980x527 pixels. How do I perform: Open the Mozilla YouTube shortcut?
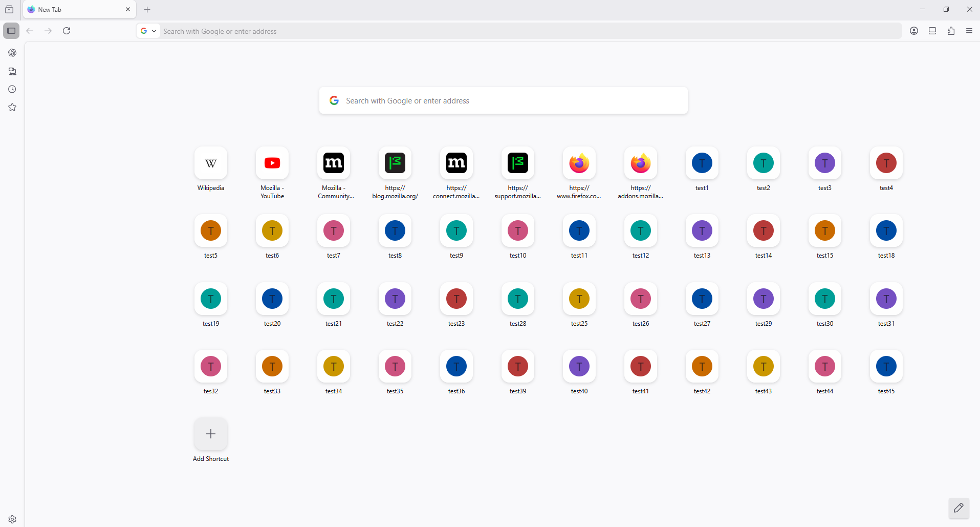click(x=272, y=163)
